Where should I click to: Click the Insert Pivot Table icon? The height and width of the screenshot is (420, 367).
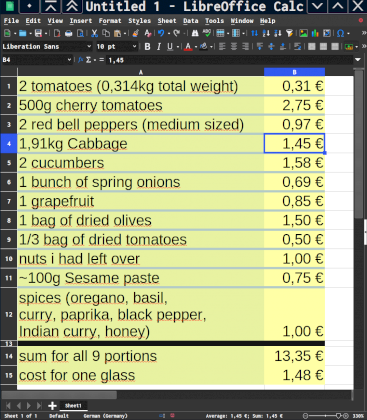327,33
